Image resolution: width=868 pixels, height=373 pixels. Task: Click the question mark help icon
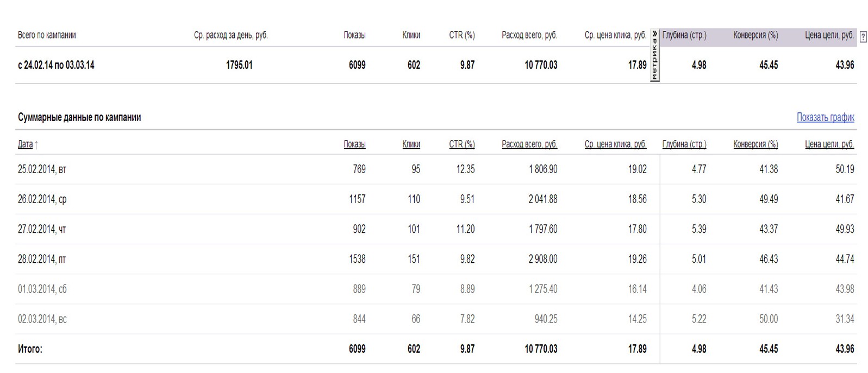click(863, 37)
